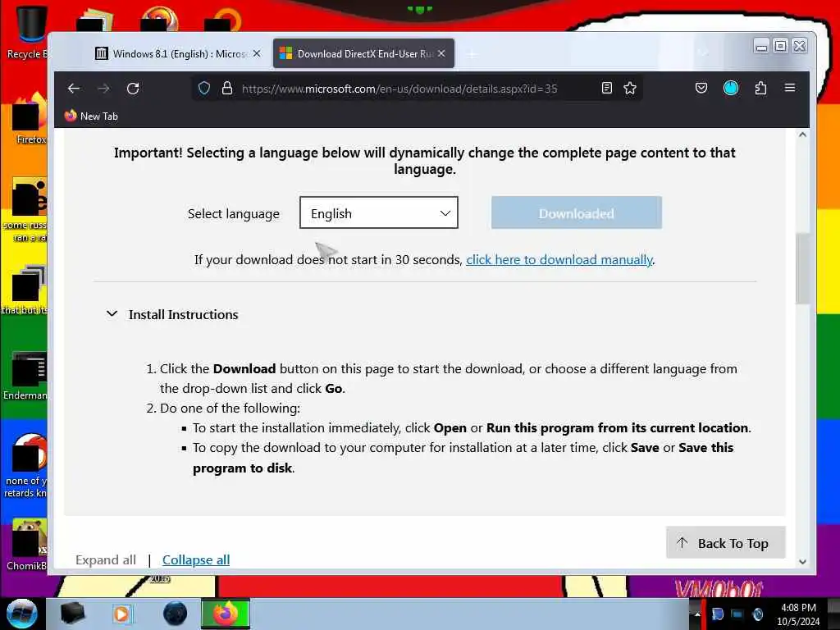Bookmark this page with star
Screen dimensions: 840x630
(x=630, y=89)
